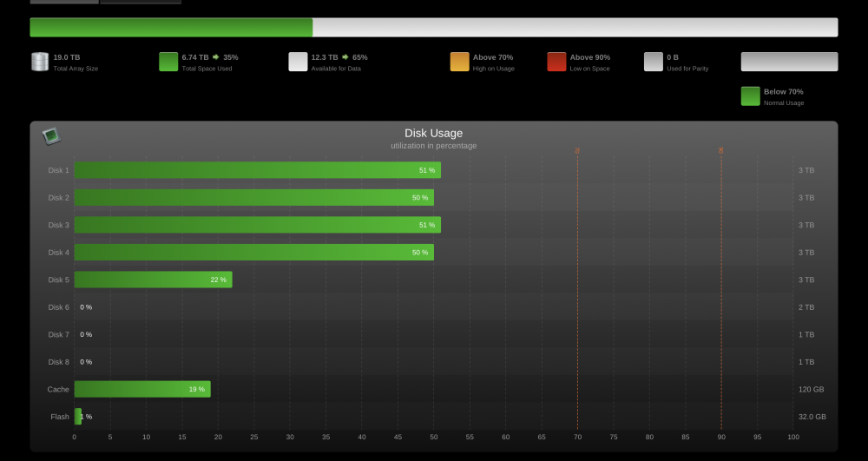Click the Disk 2 usage bar
The height and width of the screenshot is (461, 868).
[254, 198]
